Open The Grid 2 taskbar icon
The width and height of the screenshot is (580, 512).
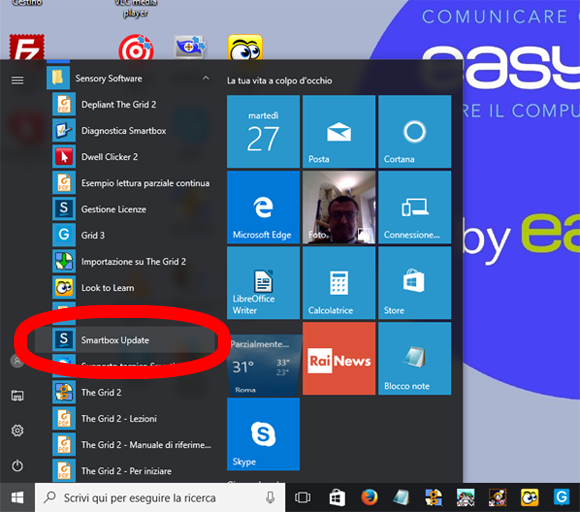coord(434,498)
